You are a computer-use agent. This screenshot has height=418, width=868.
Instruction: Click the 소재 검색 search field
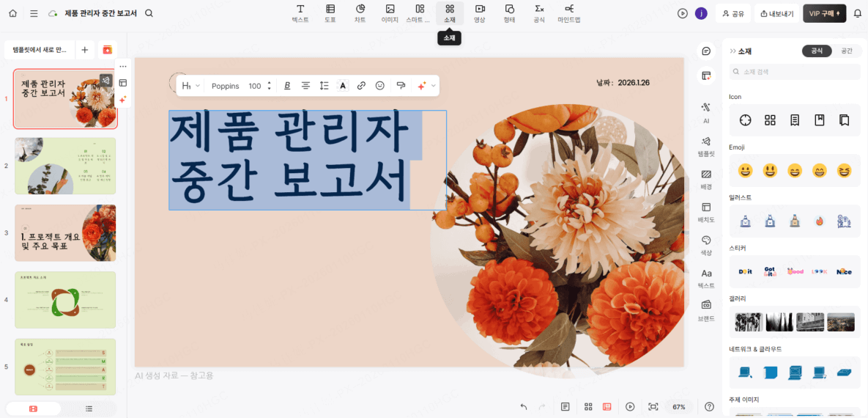[x=795, y=72]
